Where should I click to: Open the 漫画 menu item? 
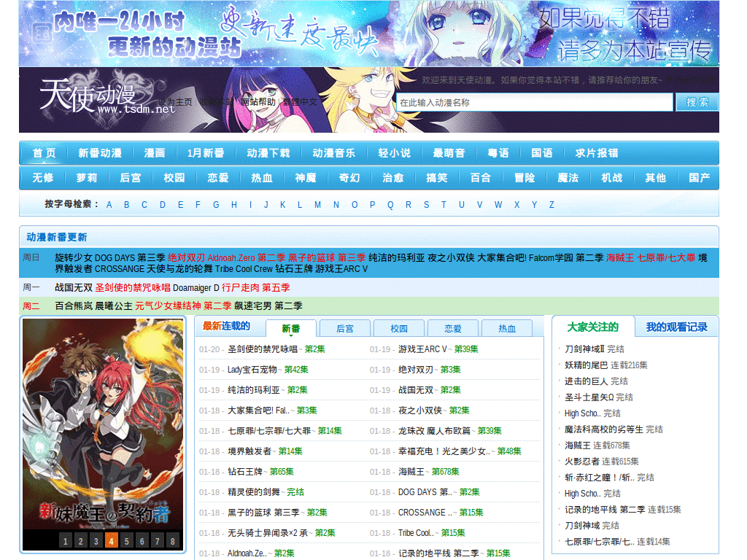click(155, 153)
